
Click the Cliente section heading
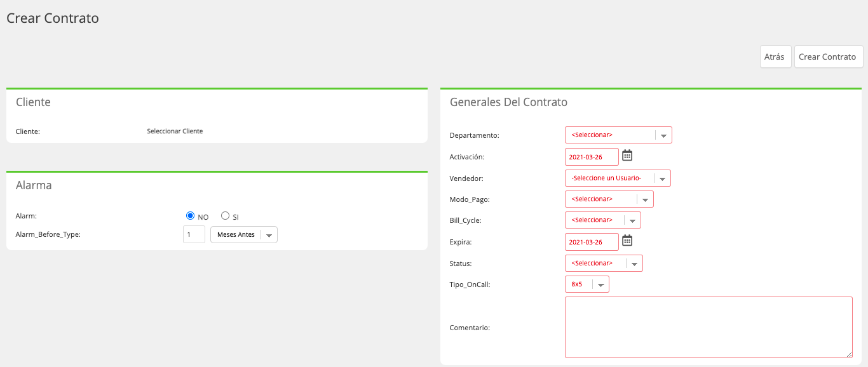click(33, 102)
